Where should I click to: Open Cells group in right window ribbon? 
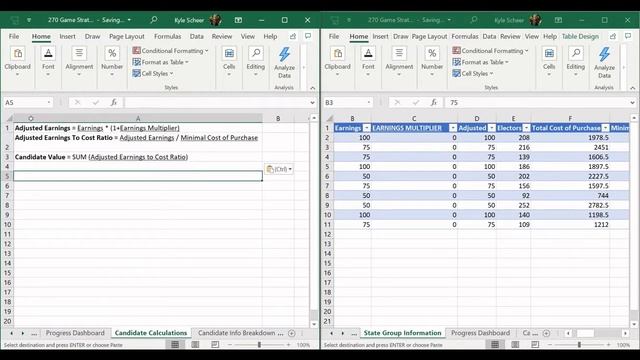[549, 62]
